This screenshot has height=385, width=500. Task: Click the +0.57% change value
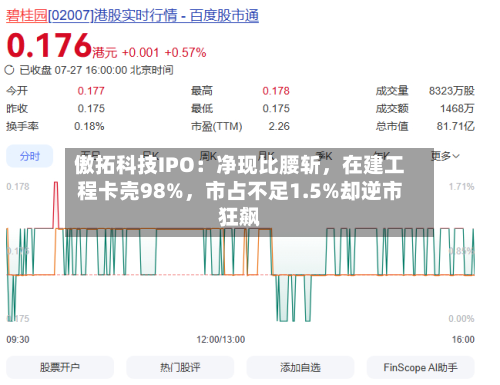[x=185, y=53]
